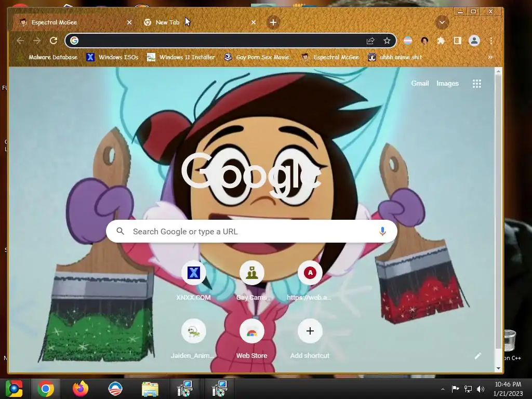This screenshot has width=532, height=399.
Task: Share this page from address bar
Action: point(370,41)
